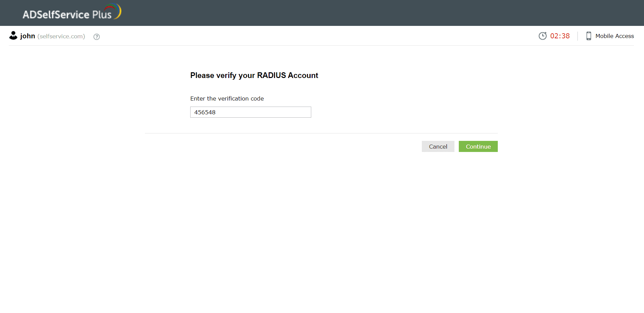Open the Mobile Access link
644x313 pixels.
pyautogui.click(x=614, y=36)
